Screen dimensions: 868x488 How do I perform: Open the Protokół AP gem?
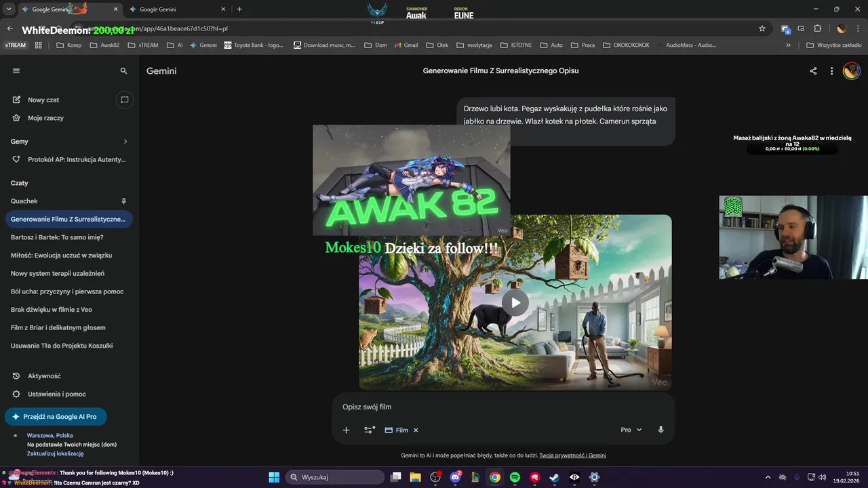click(69, 159)
